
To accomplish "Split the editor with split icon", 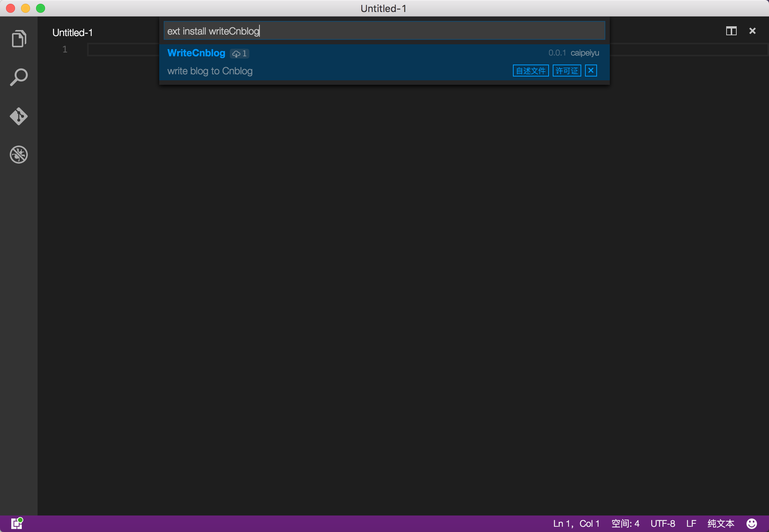I will [x=731, y=31].
